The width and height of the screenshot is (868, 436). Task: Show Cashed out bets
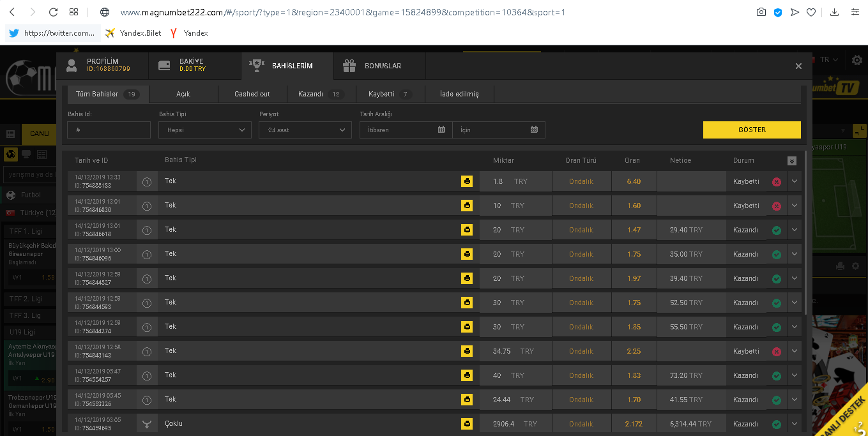click(x=252, y=94)
